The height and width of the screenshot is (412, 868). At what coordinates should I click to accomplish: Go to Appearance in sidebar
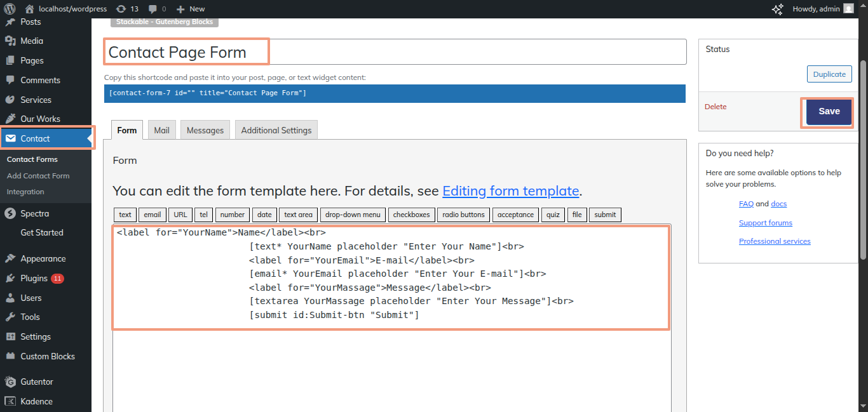[43, 258]
